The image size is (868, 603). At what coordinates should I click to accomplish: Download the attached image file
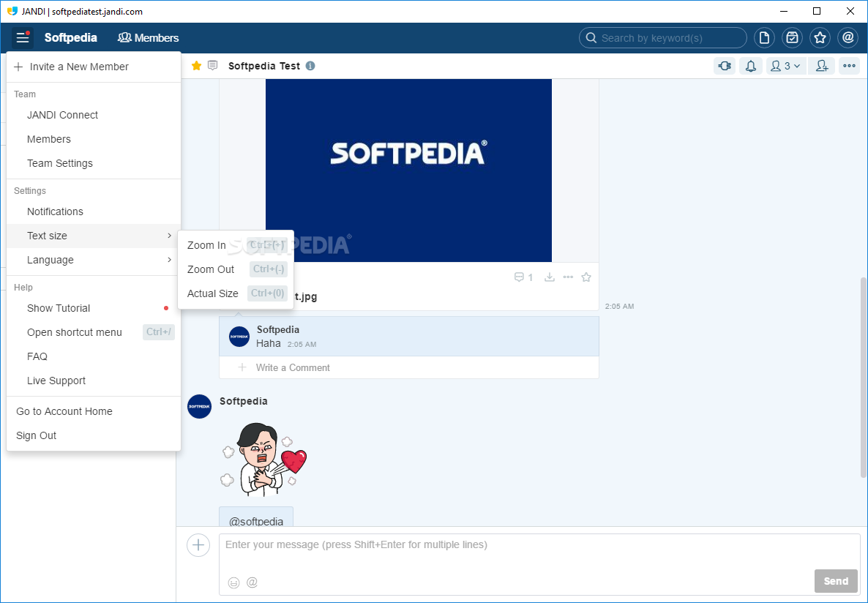pos(549,277)
